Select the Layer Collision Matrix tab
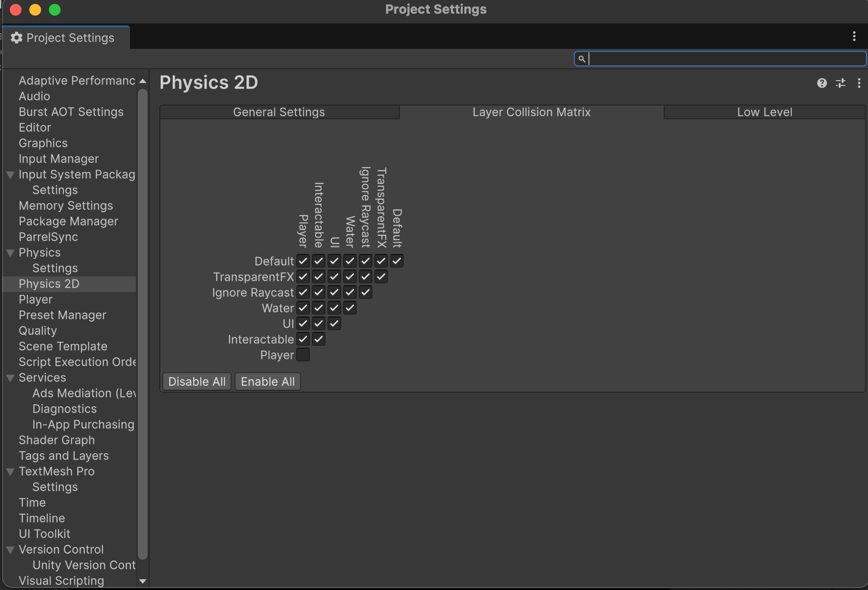 tap(532, 112)
